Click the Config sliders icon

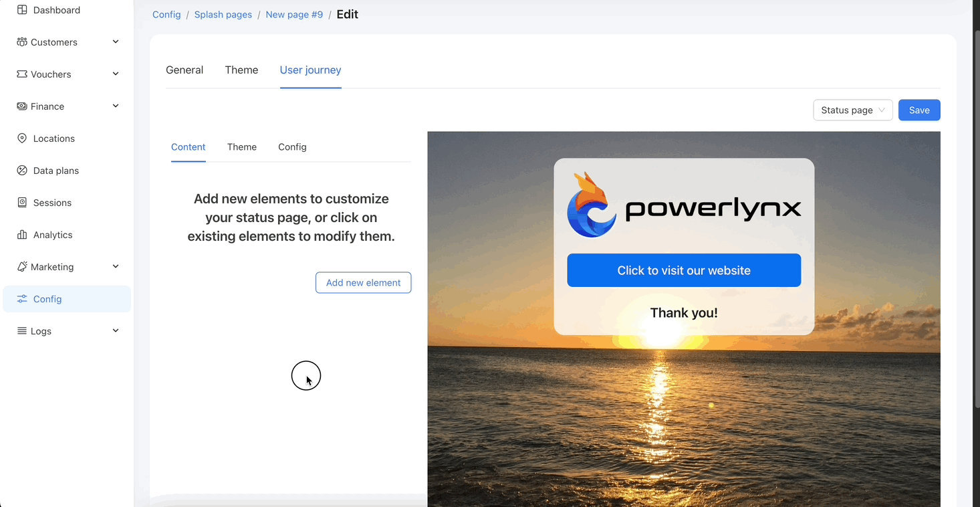click(x=22, y=299)
